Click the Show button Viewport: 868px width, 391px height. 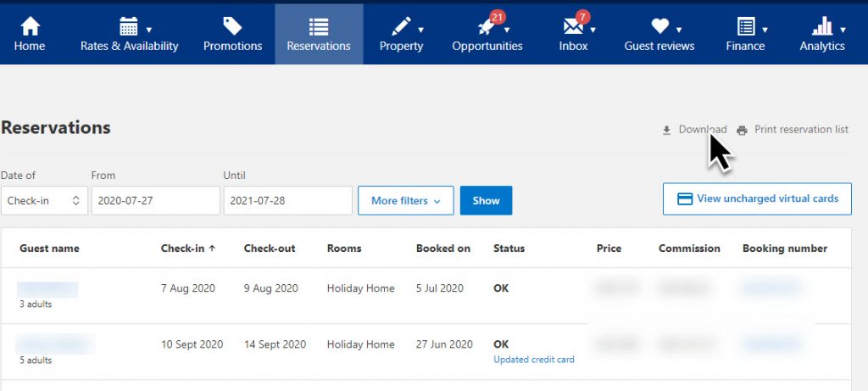pyautogui.click(x=486, y=200)
